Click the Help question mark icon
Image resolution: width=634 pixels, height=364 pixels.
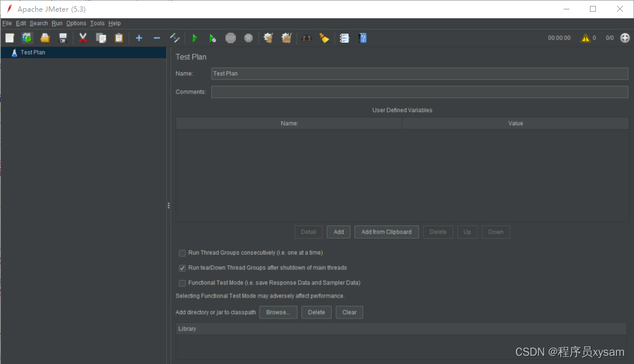(x=363, y=38)
